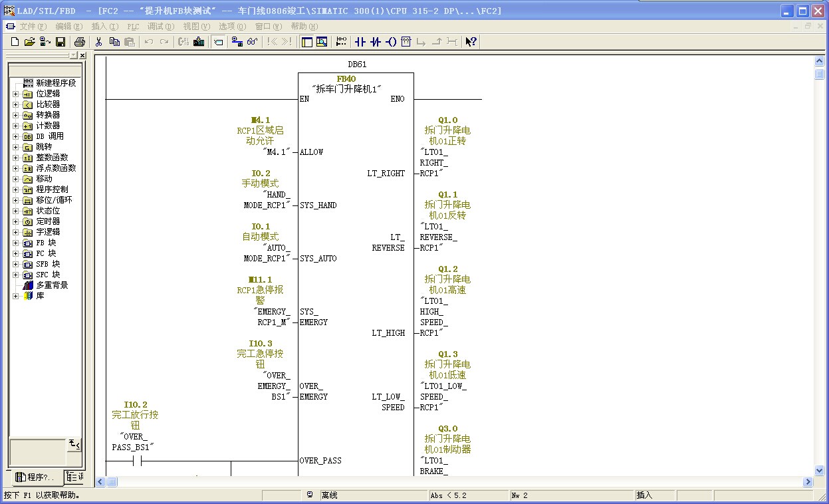
Task: Click the context Help arrow icon
Action: tap(471, 42)
